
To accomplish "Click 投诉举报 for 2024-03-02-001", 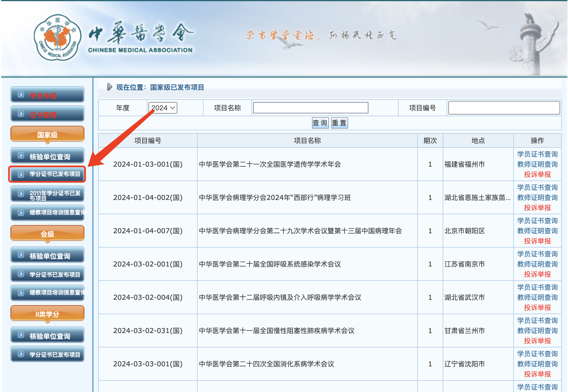I will (537, 274).
